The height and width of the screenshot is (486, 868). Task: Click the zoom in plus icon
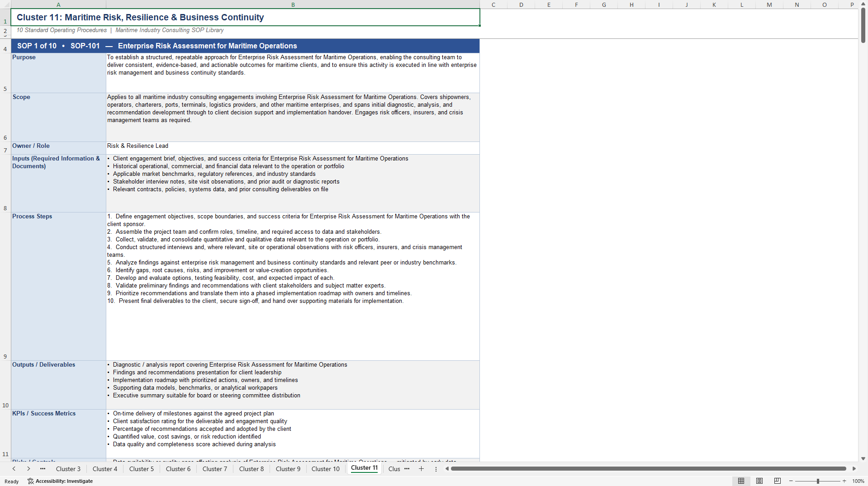pyautogui.click(x=844, y=481)
